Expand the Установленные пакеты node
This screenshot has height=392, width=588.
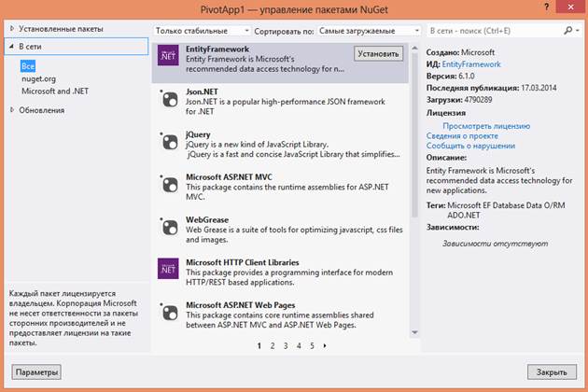(11, 29)
